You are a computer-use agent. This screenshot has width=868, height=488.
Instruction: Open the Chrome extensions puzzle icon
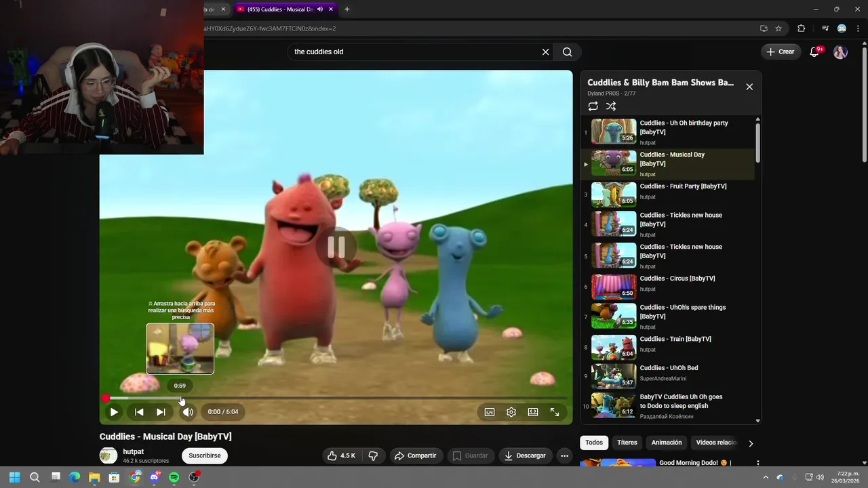802,28
